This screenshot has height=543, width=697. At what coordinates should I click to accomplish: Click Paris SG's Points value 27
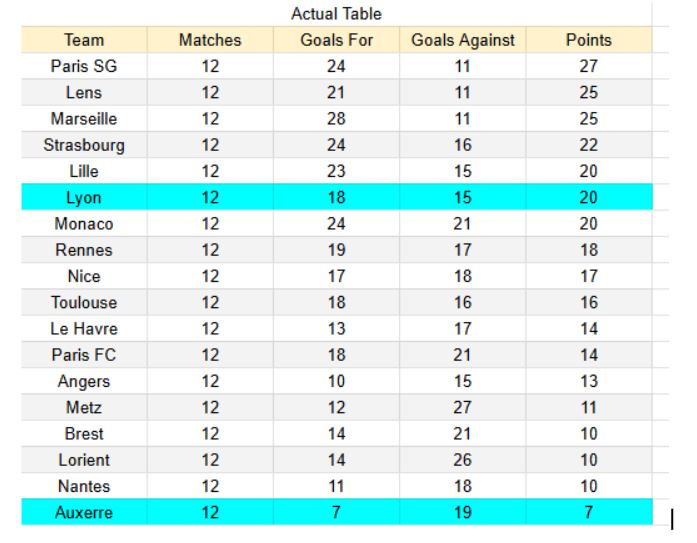(588, 67)
